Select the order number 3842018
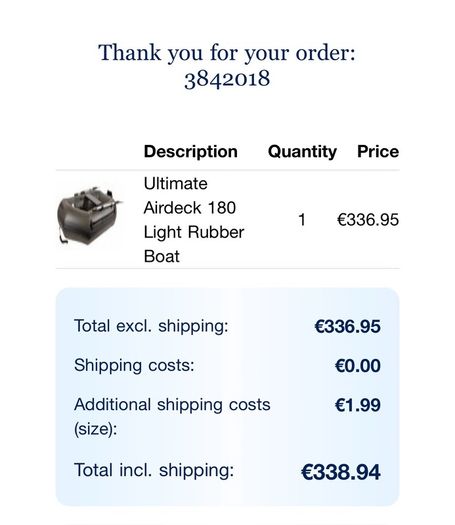 (227, 79)
